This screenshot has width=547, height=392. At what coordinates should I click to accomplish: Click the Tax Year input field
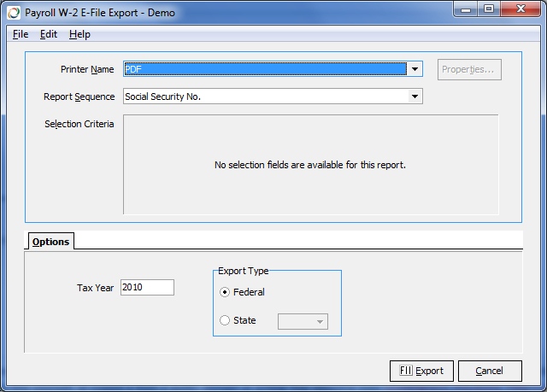coord(147,288)
